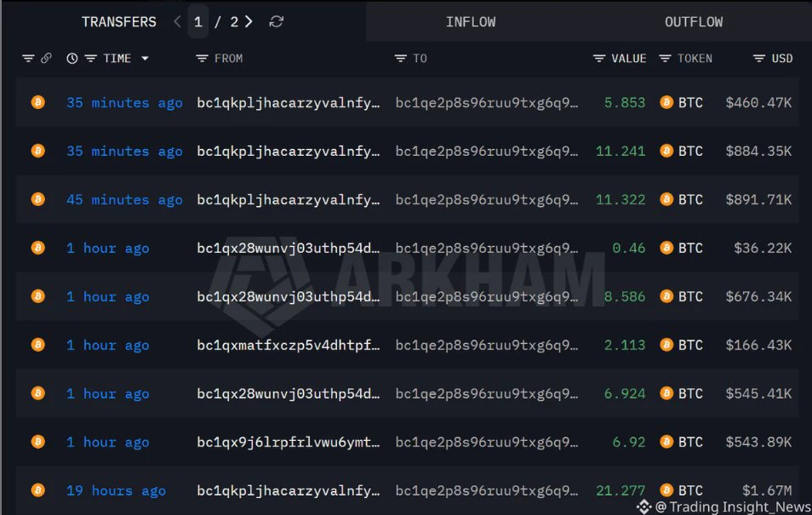
Task: Switch to the INFLOW tab
Action: (x=471, y=22)
